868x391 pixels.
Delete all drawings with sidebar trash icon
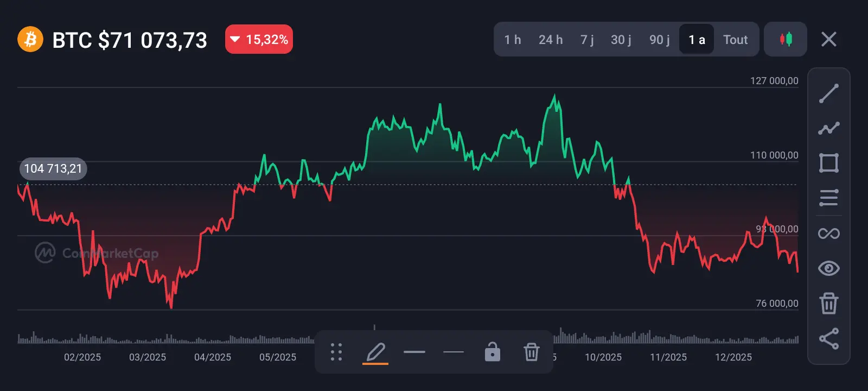coord(829,303)
